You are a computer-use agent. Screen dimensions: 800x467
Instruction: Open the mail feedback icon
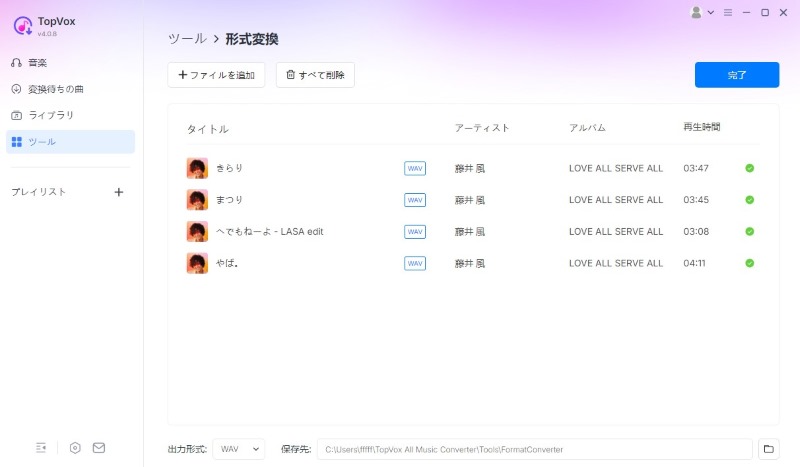pyautogui.click(x=99, y=448)
